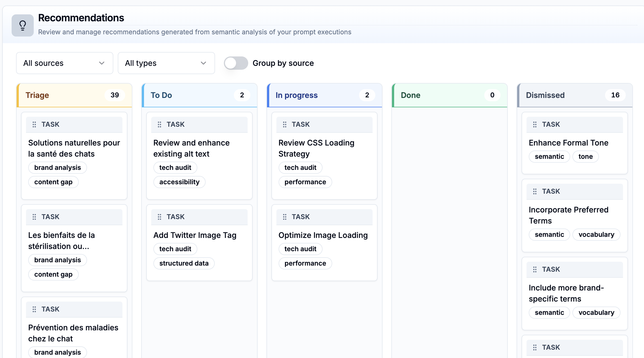
Task: Click the chevron in All types selector
Action: pyautogui.click(x=203, y=63)
